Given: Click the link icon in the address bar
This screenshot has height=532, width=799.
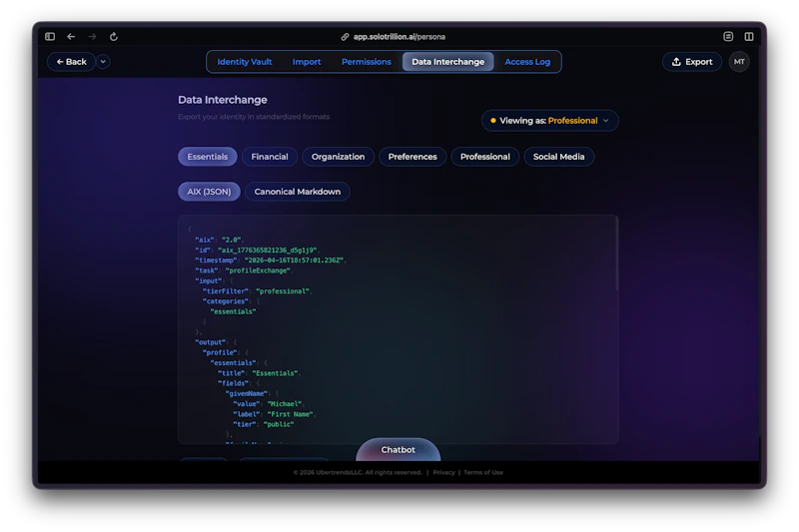Looking at the screenshot, I should (x=345, y=37).
